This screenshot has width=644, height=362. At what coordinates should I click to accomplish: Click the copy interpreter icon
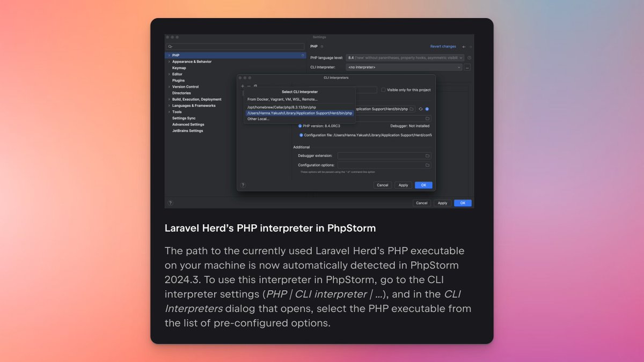pyautogui.click(x=255, y=86)
